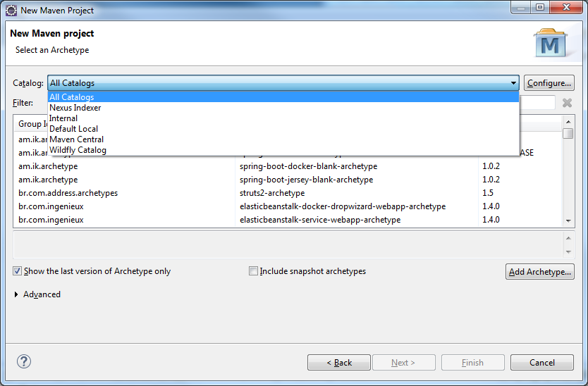The height and width of the screenshot is (386, 588).
Task: Click the Add Archetype... button
Action: coord(539,272)
